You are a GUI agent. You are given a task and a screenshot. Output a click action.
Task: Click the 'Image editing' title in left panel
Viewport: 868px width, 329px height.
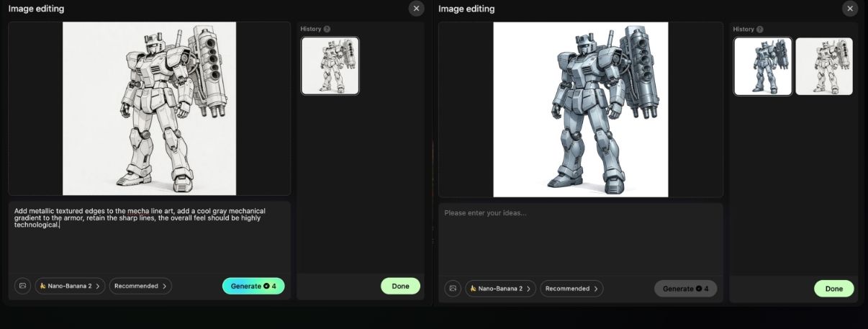tap(36, 9)
